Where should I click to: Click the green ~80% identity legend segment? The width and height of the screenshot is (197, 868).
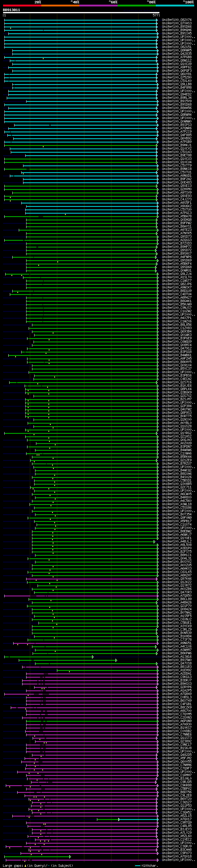(x=137, y=6)
